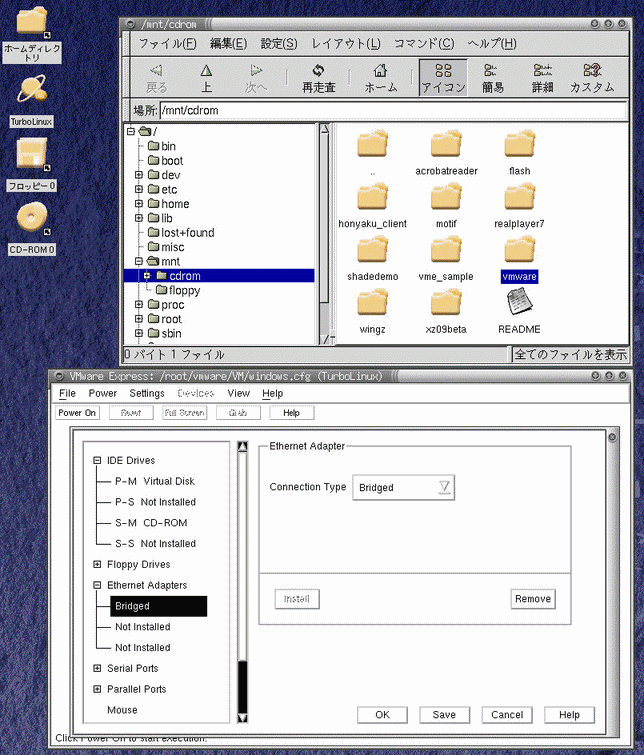Expand the dev folder in tree

[x=139, y=175]
